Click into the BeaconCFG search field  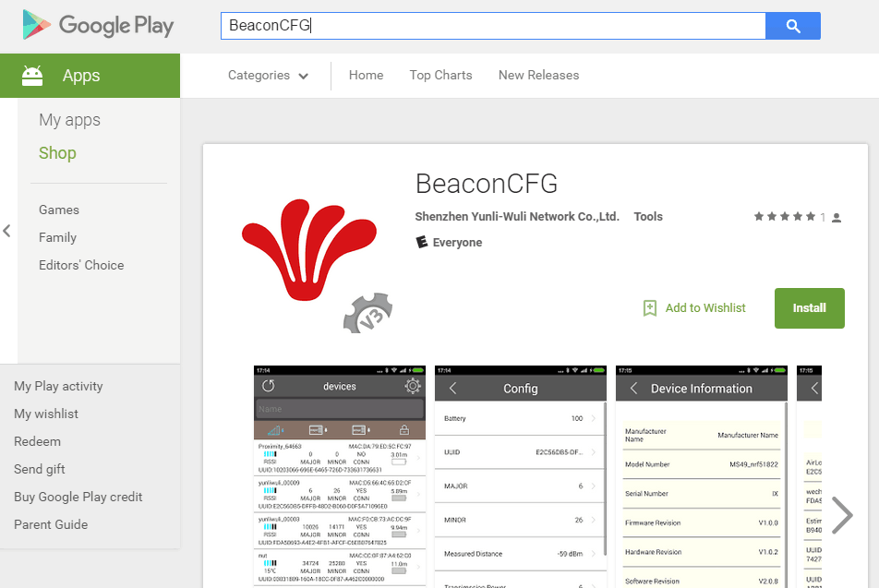pos(493,26)
